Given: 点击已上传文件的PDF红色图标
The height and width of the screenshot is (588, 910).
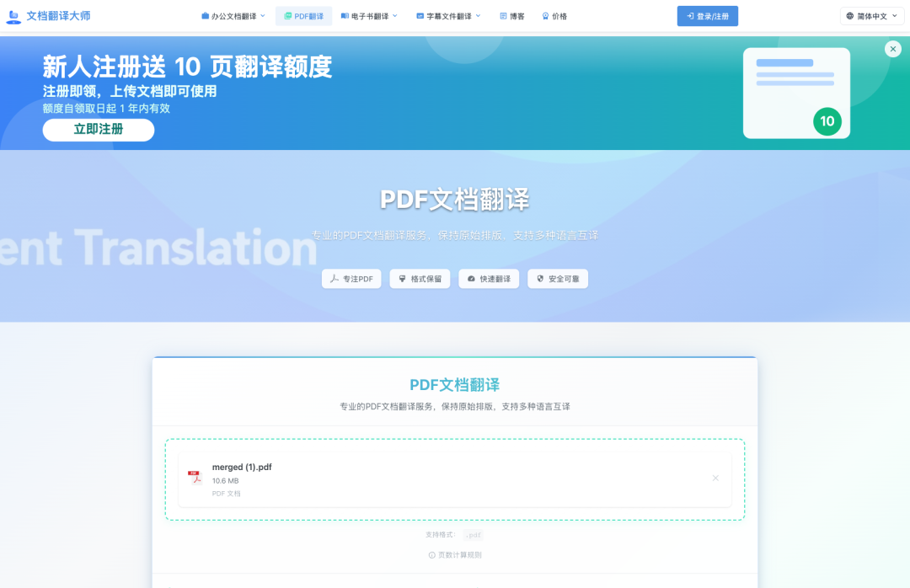Looking at the screenshot, I should pyautogui.click(x=195, y=478).
